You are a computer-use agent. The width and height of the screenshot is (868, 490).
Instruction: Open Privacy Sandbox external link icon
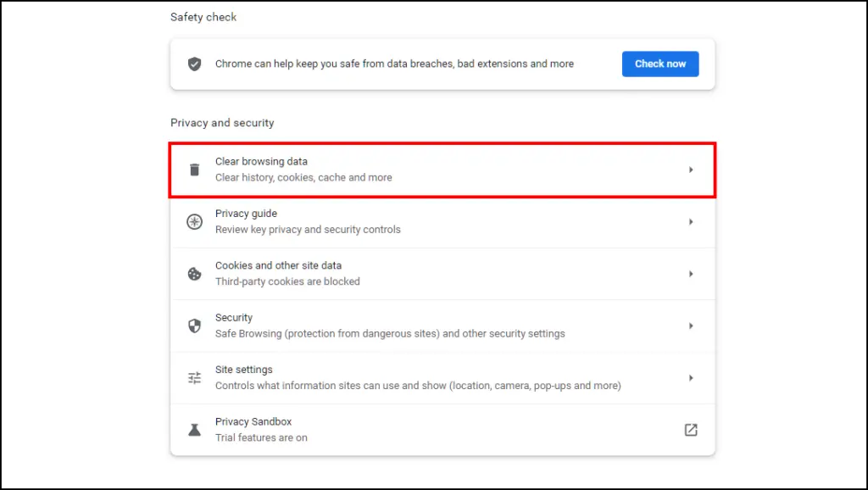[x=691, y=430]
